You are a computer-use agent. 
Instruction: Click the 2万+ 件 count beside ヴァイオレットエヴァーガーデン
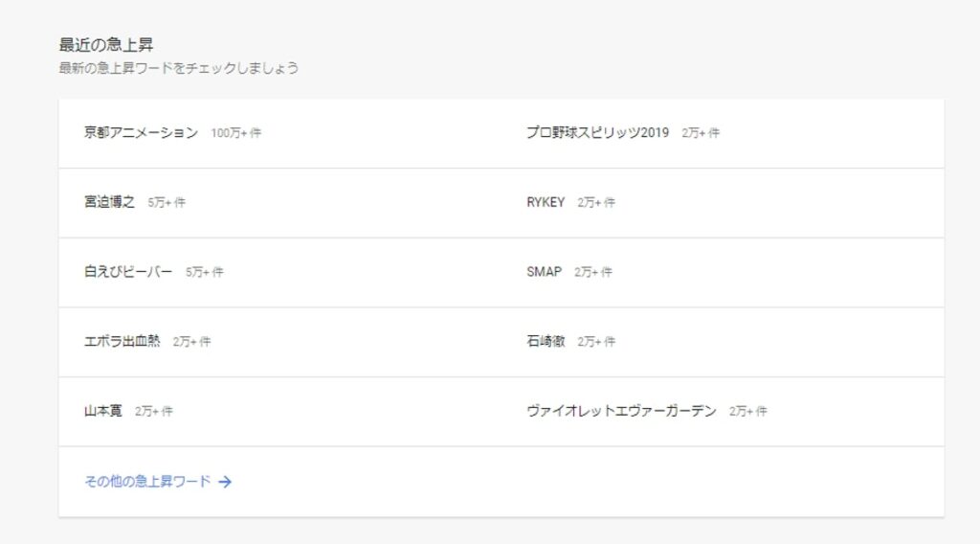click(748, 411)
